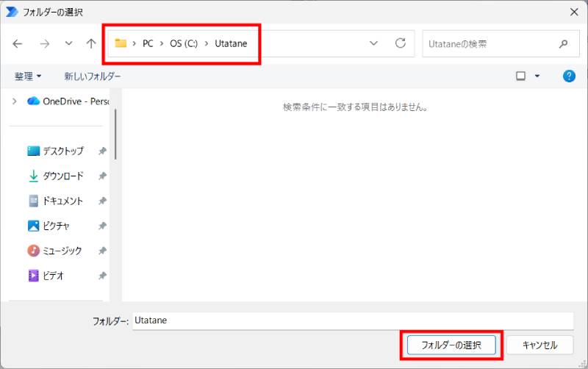Select OneDrive - Personal in navigation pane
The image size is (588, 369).
pyautogui.click(x=68, y=101)
